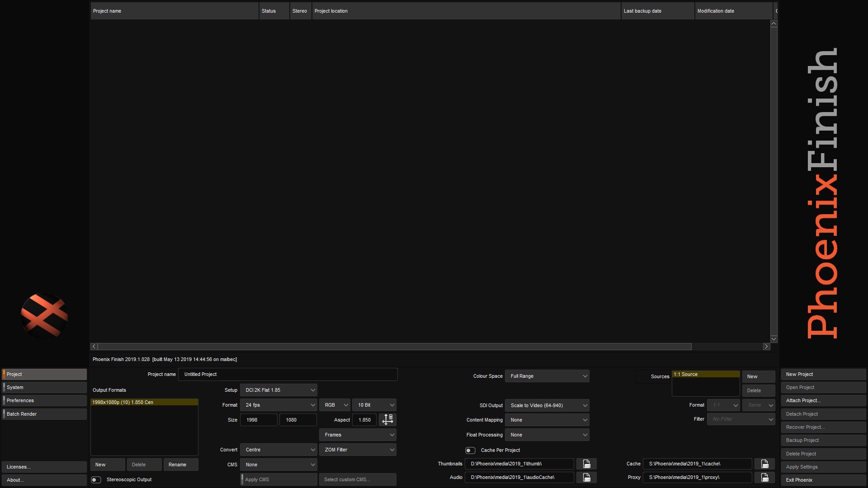Open the ZOM Filter dropdown
The width and height of the screenshot is (868, 488).
coord(358,450)
